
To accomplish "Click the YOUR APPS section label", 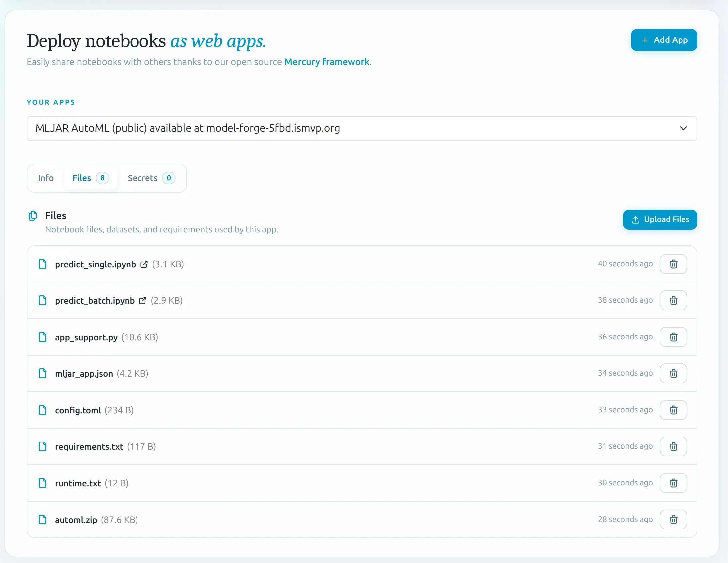I will pyautogui.click(x=51, y=102).
